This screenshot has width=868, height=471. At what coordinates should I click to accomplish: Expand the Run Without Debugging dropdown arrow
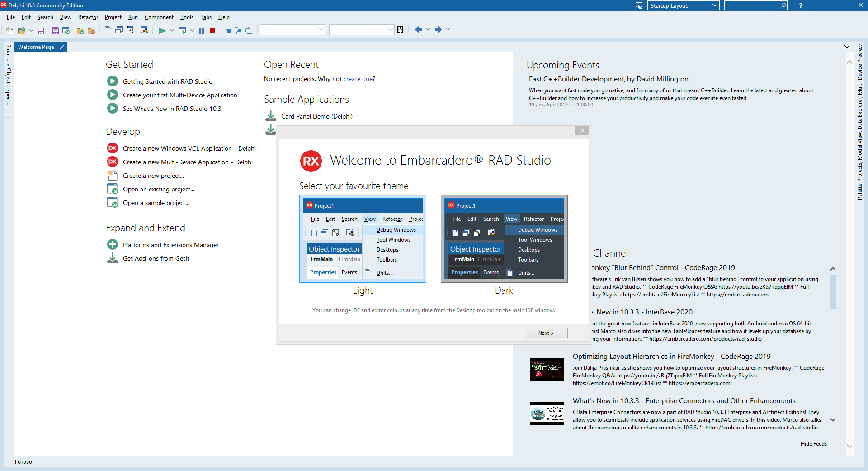(192, 30)
